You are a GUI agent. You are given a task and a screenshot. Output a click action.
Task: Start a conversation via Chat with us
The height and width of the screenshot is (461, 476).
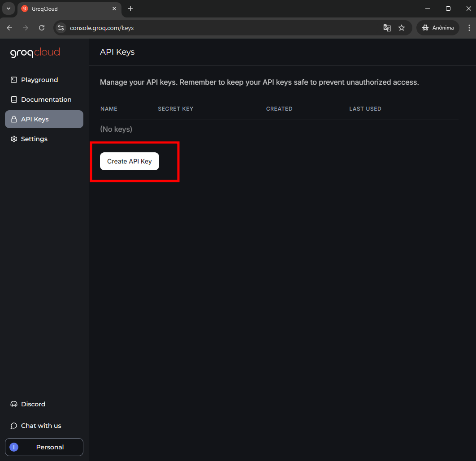click(40, 425)
